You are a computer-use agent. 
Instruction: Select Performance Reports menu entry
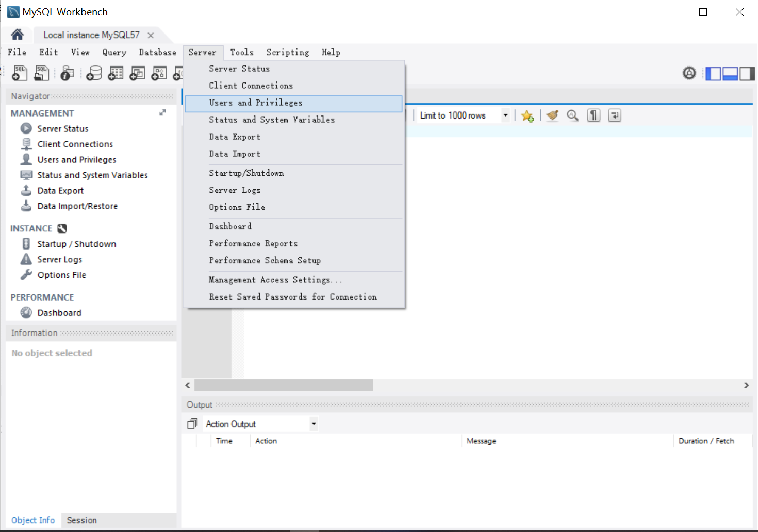pos(293,243)
